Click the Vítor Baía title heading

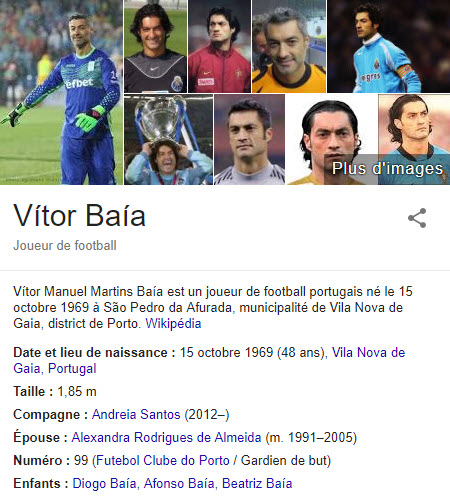(79, 216)
